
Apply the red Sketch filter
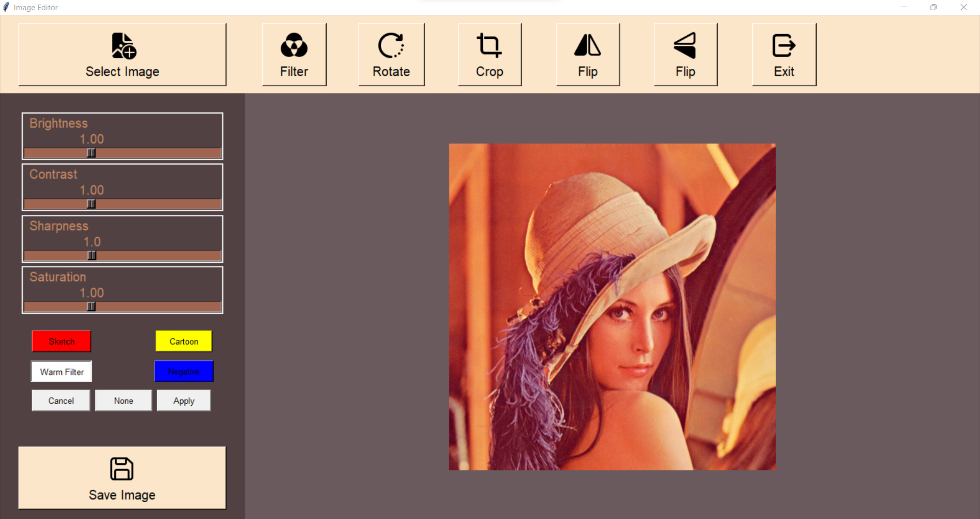pyautogui.click(x=61, y=341)
